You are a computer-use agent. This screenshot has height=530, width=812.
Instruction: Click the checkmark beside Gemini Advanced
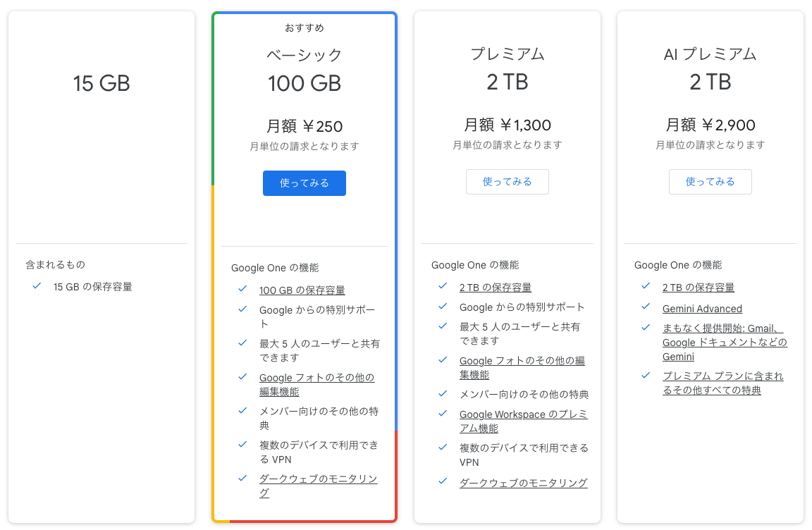tap(645, 308)
